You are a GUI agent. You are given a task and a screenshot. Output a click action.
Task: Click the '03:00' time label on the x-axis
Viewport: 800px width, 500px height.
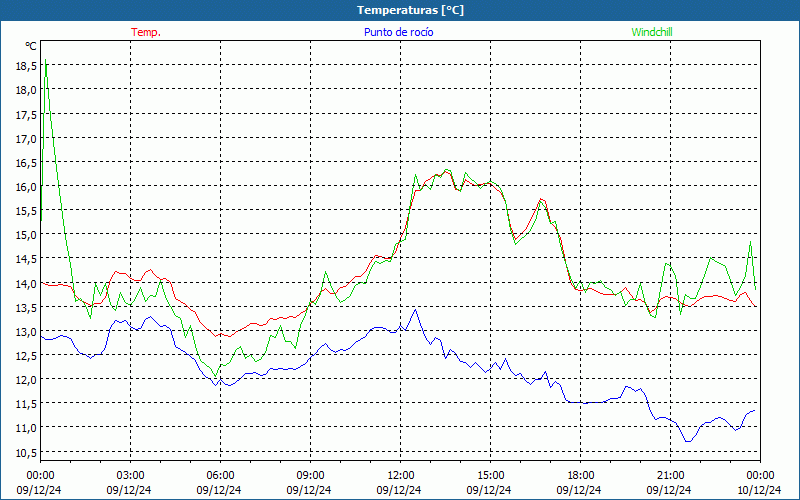[x=130, y=476]
